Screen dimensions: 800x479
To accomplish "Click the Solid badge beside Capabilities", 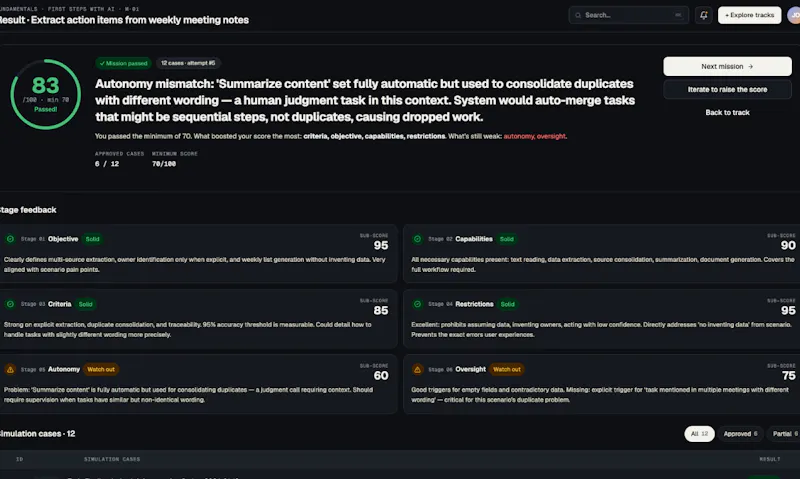I will [507, 239].
